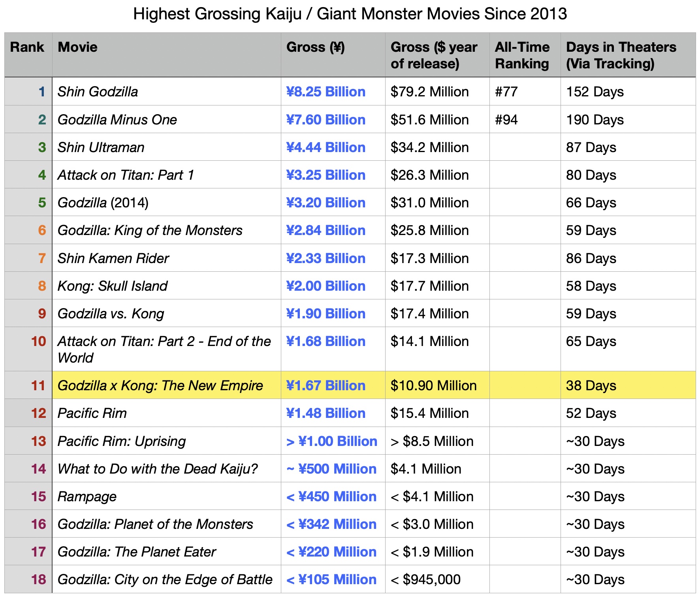This screenshot has height=598, width=700.
Task: Click the '$79.2 Million' cell
Action: [x=437, y=91]
